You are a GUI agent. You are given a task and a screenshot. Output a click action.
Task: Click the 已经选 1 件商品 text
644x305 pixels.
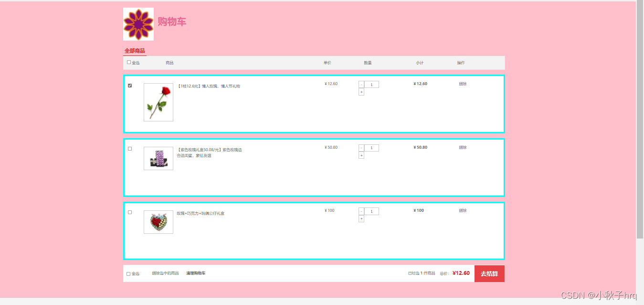(x=422, y=273)
